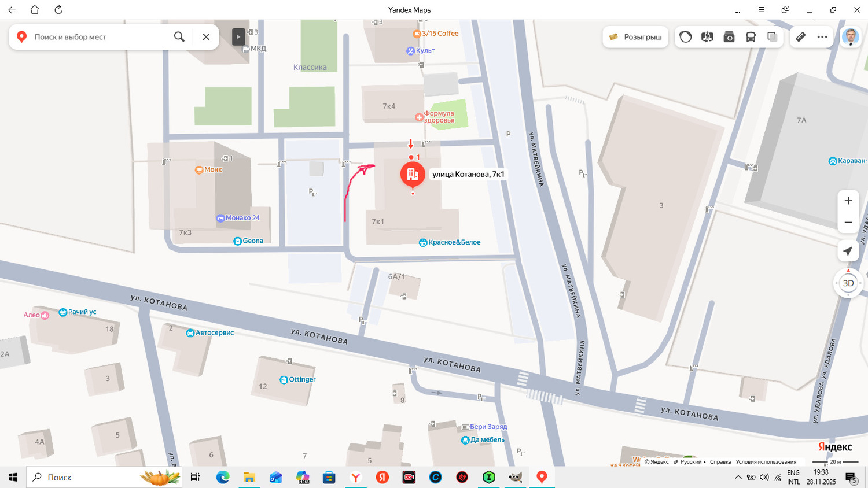Click the search places input field
This screenshot has height=488, width=868.
pyautogui.click(x=98, y=37)
